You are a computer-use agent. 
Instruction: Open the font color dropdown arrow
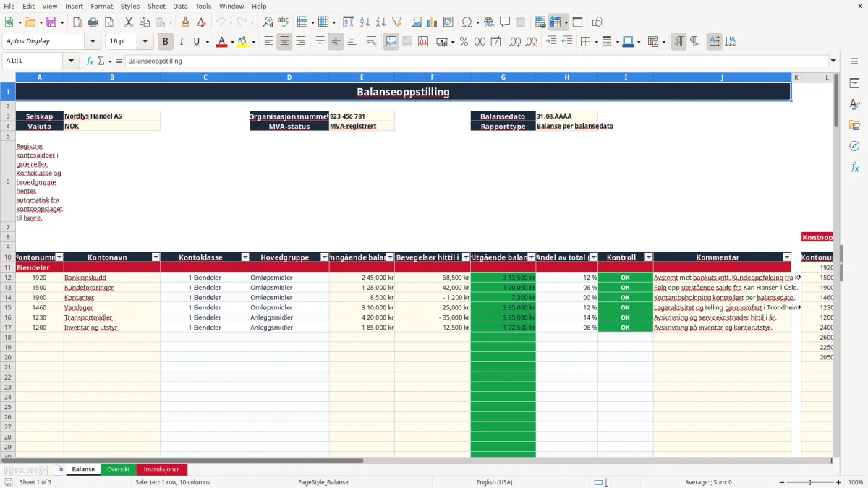click(x=233, y=42)
